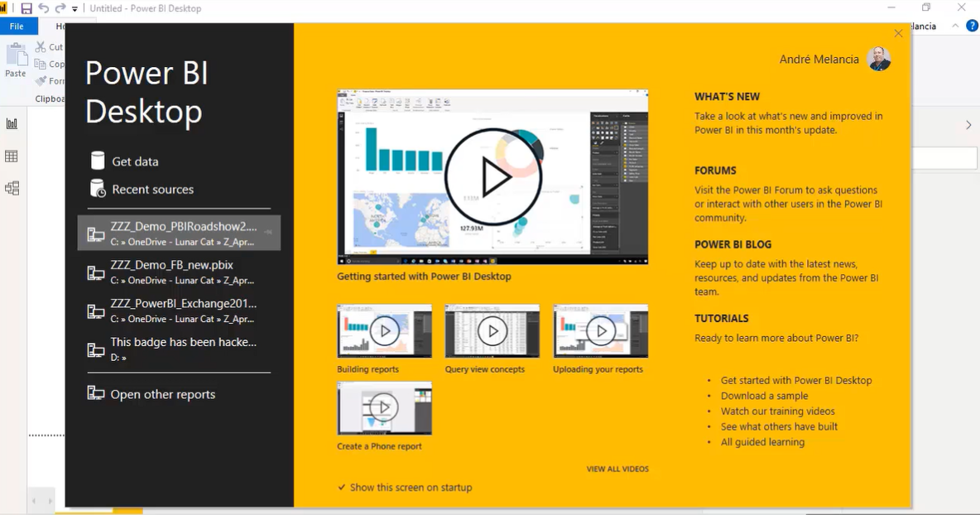The height and width of the screenshot is (515, 980).
Task: Click Watch our training videos link
Action: click(x=777, y=412)
